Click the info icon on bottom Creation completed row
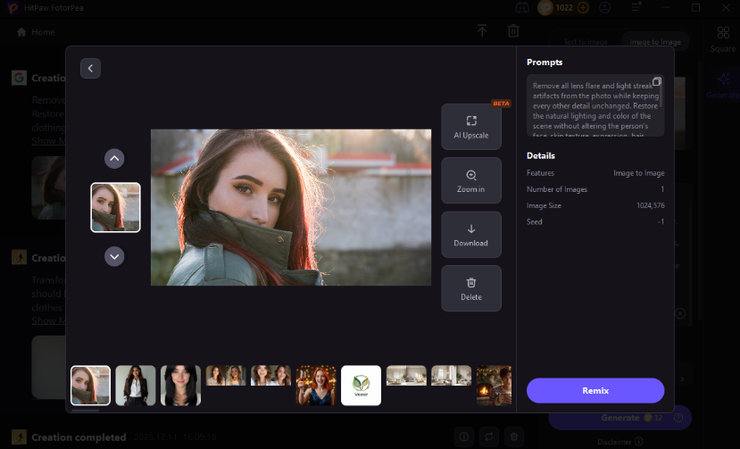 [x=464, y=437]
